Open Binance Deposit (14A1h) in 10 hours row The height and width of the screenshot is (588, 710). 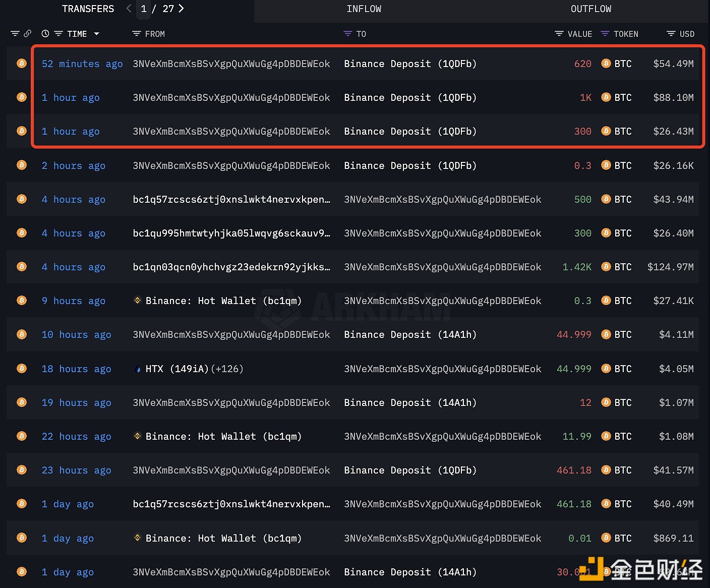pyautogui.click(x=410, y=334)
